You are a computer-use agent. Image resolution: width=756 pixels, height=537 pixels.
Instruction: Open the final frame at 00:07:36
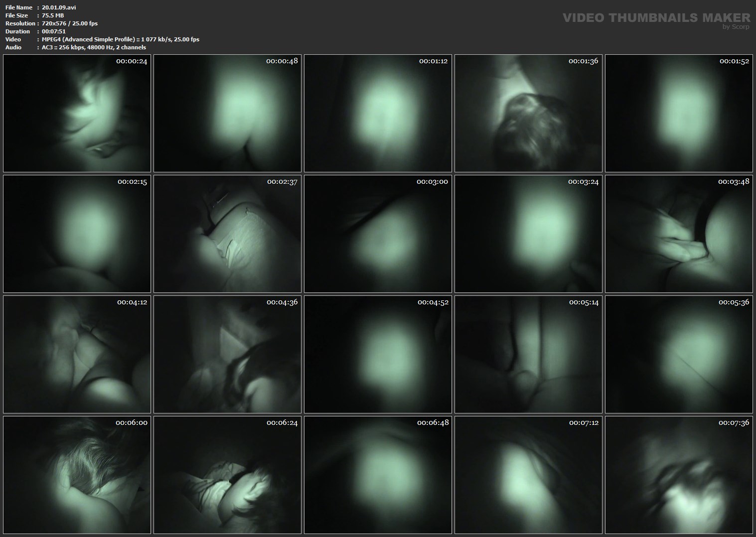[679, 475]
